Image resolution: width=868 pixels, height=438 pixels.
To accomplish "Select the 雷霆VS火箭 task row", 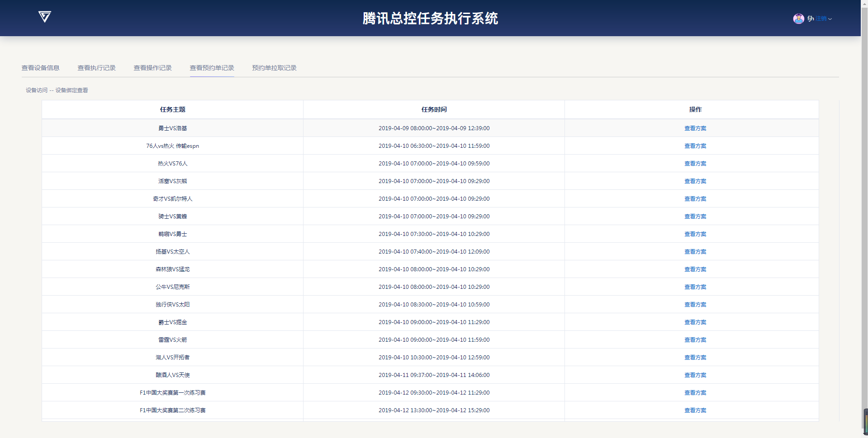I will coord(172,340).
